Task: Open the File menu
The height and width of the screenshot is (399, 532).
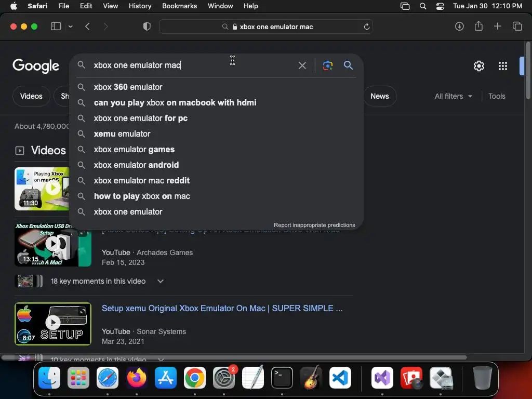Action: pyautogui.click(x=63, y=6)
